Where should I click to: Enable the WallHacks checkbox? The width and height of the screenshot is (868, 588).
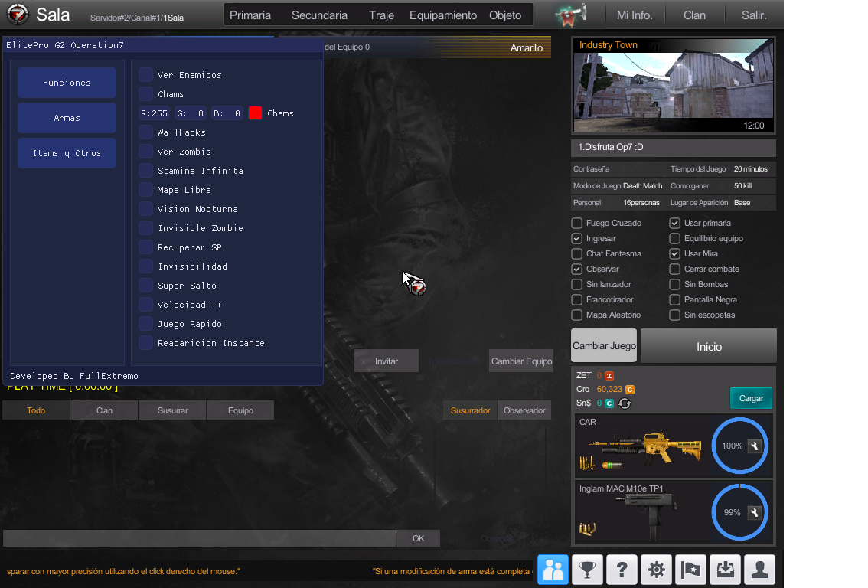pyautogui.click(x=145, y=132)
